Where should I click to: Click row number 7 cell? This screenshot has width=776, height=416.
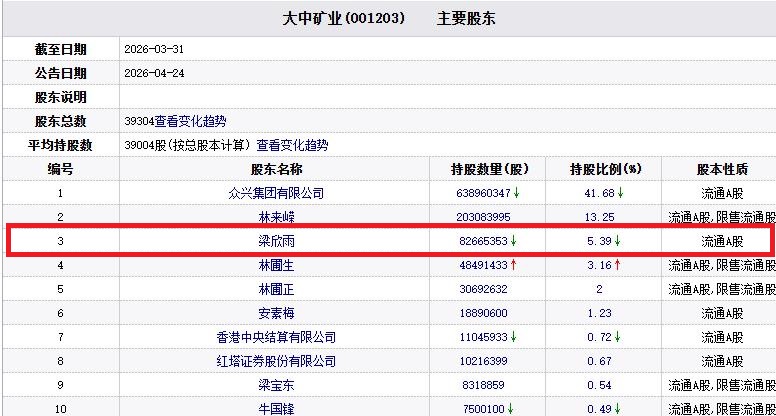[x=60, y=337]
